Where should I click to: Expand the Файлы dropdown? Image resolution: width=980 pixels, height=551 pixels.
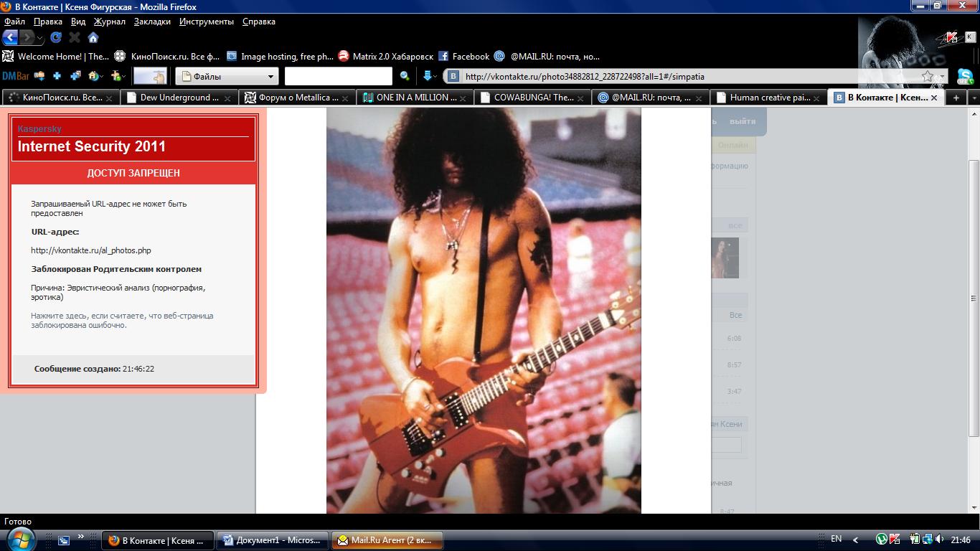pyautogui.click(x=270, y=76)
